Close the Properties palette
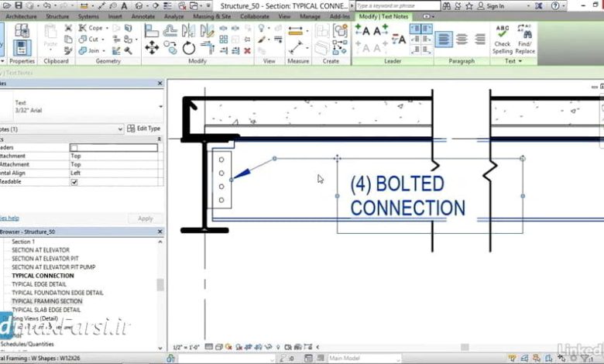This screenshot has width=604, height=364. tap(160, 83)
